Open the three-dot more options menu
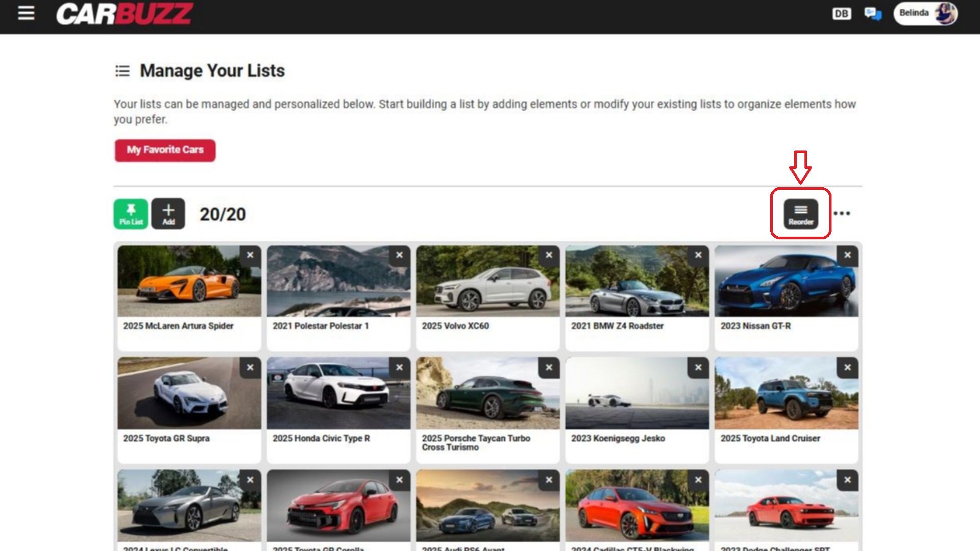This screenshot has width=980, height=551. tap(842, 213)
